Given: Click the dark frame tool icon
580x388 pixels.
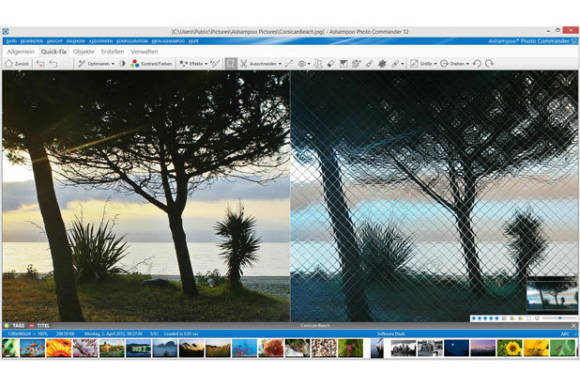Looking at the screenshot, I should (344, 64).
